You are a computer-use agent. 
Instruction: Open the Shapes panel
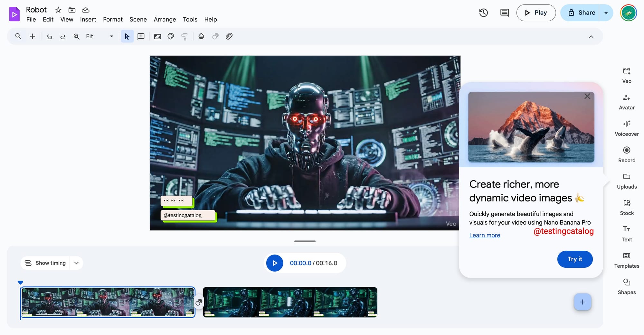(626, 286)
